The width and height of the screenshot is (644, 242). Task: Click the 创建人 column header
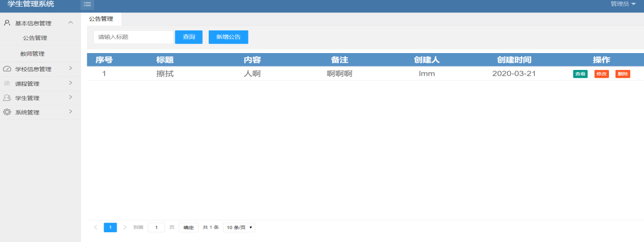coord(427,60)
